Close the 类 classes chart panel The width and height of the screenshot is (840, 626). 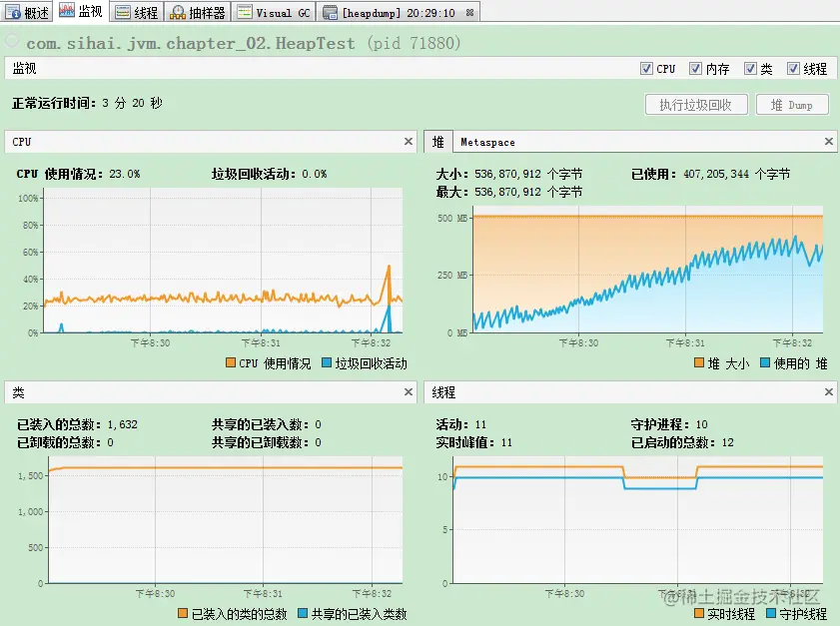[x=409, y=392]
